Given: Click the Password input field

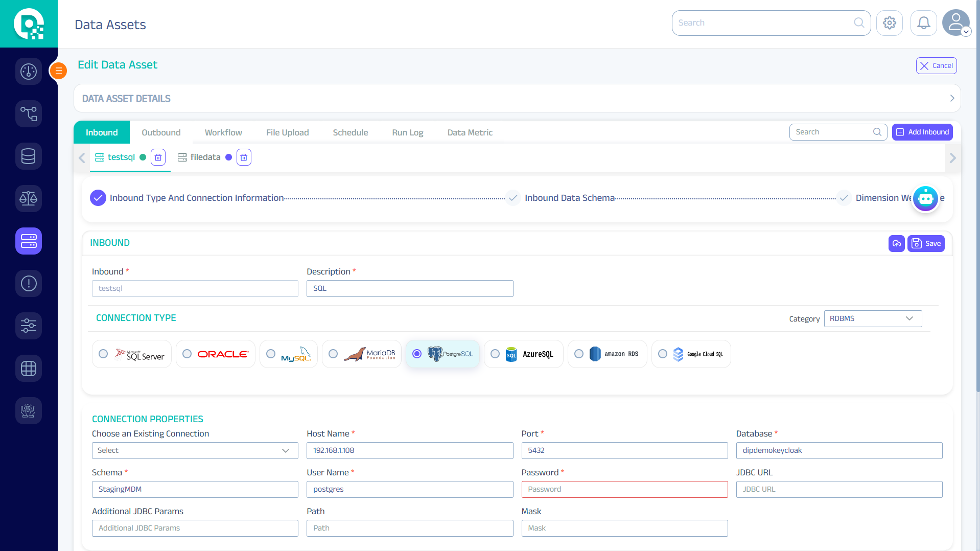Looking at the screenshot, I should 624,489.
